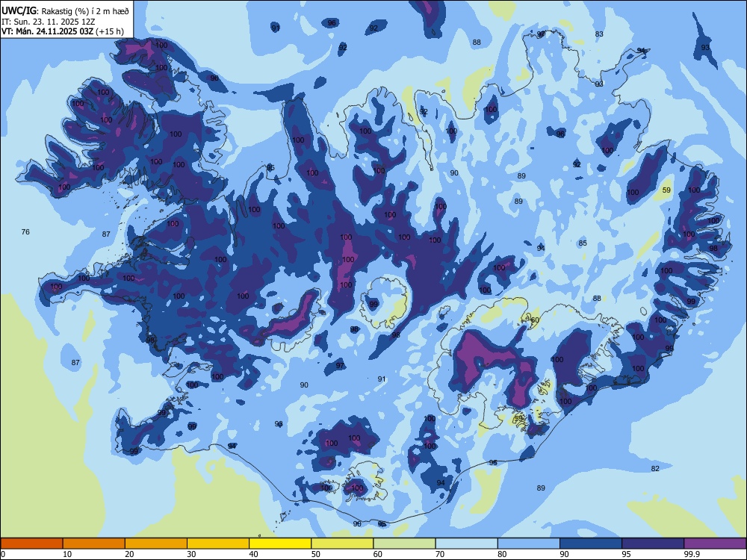Click the pale green 60–70 legend swatch
Viewport: 747px width, 560px height.
coord(404,544)
